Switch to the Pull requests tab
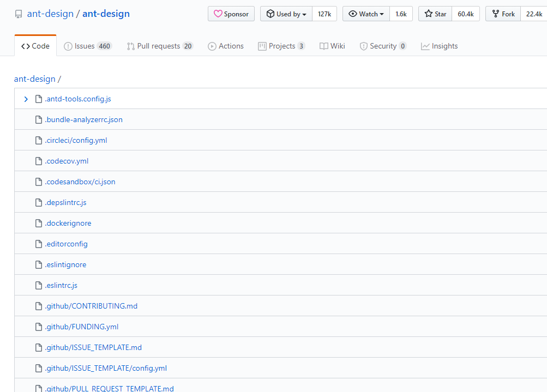Image resolution: width=547 pixels, height=392 pixels. pyautogui.click(x=160, y=46)
